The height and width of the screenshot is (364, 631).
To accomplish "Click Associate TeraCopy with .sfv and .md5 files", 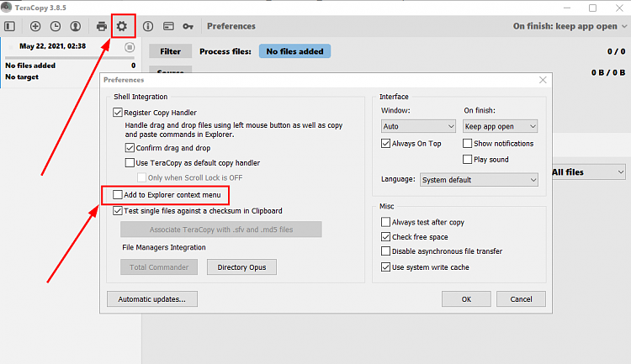I will pos(221,229).
